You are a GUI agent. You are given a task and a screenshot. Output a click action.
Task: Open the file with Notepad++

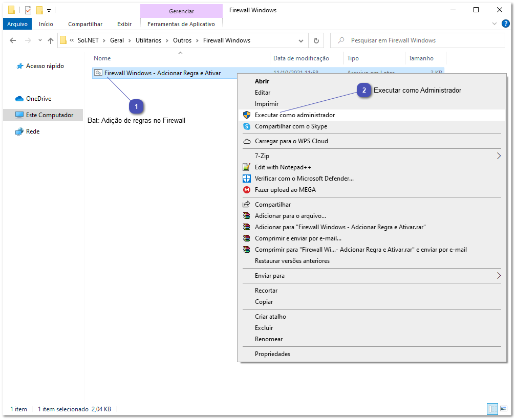[x=284, y=167]
